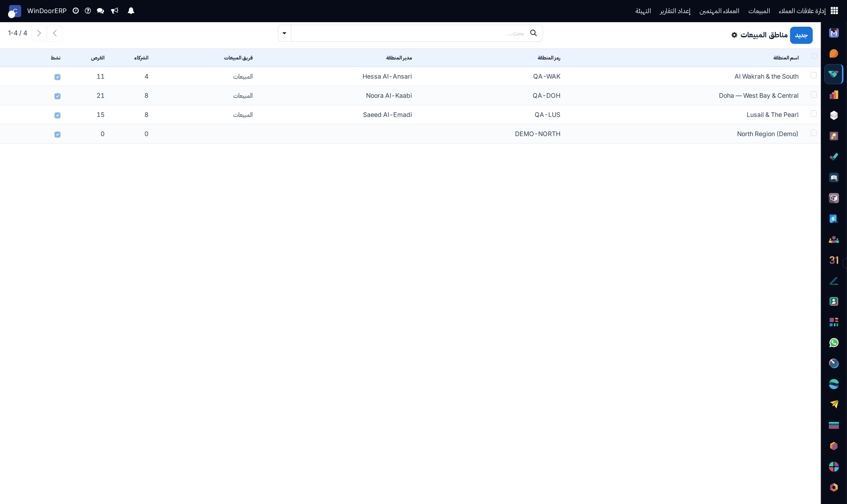Sort by الفرص column header
847x504 pixels.
pyautogui.click(x=98, y=58)
